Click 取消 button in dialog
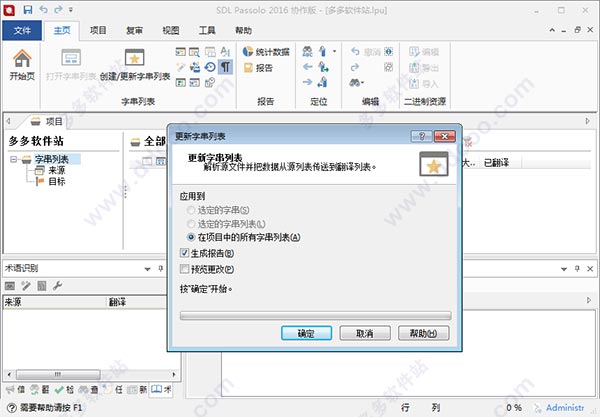Viewport: 600px width, 417px height. 365,333
